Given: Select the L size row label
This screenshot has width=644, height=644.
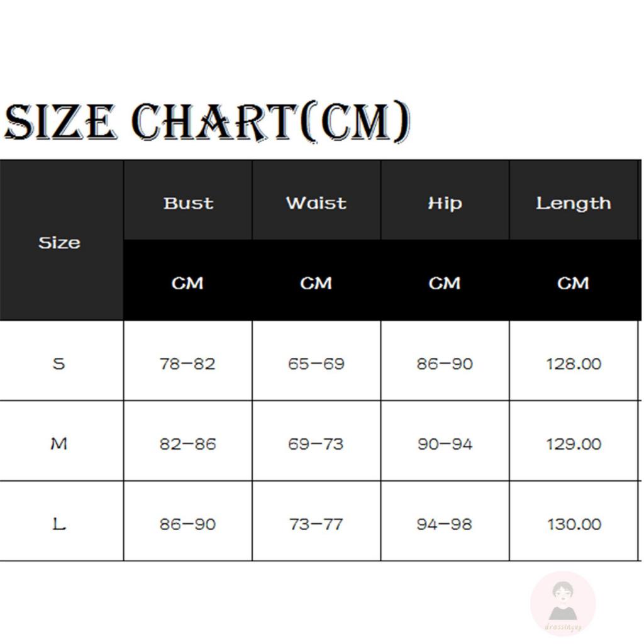Looking at the screenshot, I should pyautogui.click(x=59, y=524).
